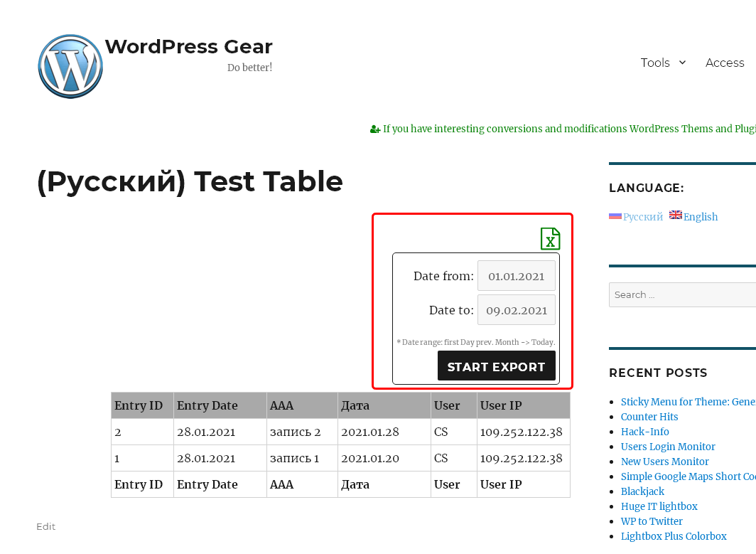Click the green user-plus icon in notice
The width and height of the screenshot is (756, 554).
[375, 129]
